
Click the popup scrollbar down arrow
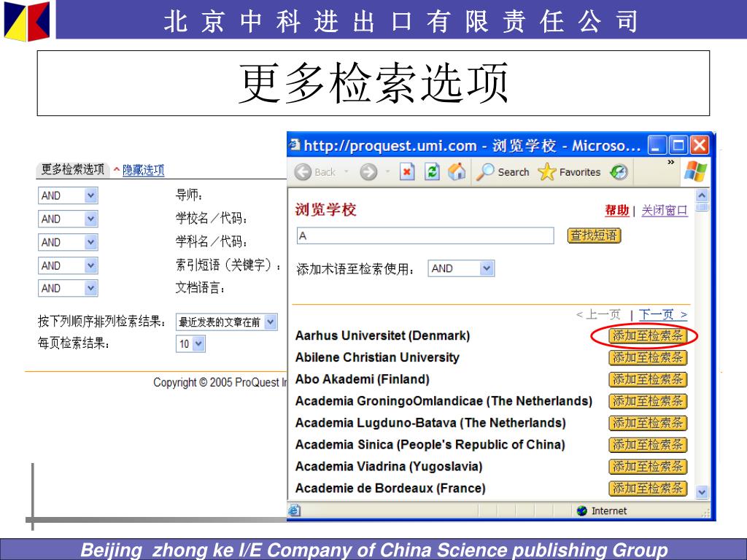[x=702, y=491]
